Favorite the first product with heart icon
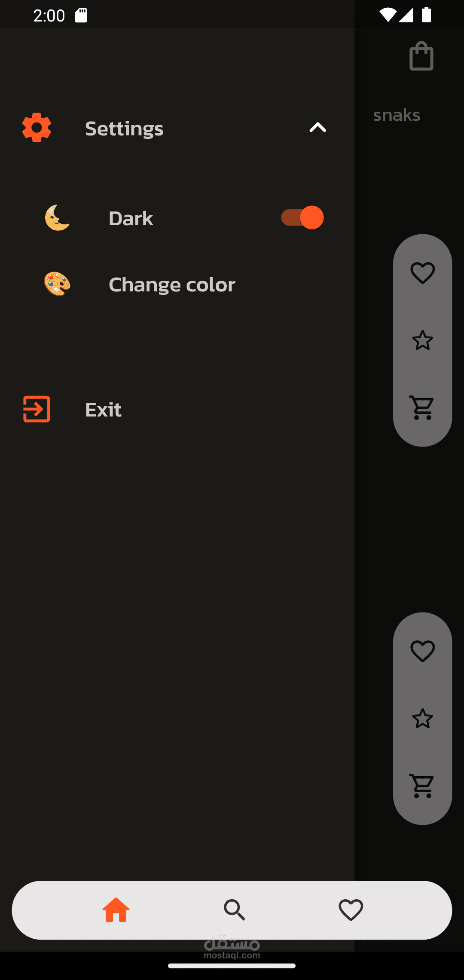464x980 pixels. (422, 273)
